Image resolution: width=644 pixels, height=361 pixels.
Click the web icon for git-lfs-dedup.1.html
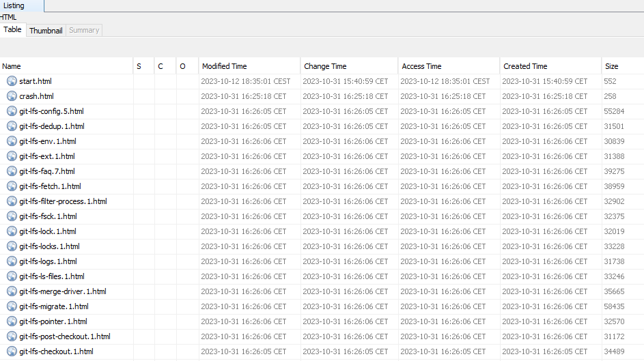pos(12,126)
